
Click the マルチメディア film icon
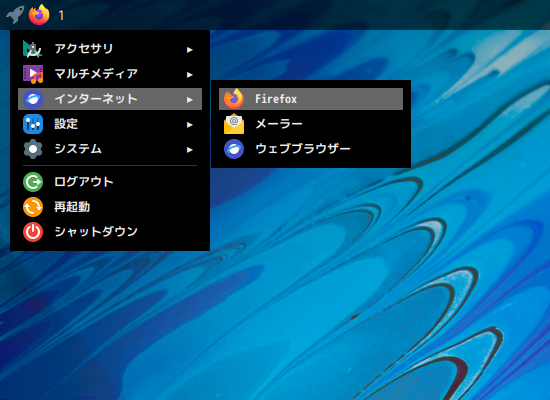[33, 74]
